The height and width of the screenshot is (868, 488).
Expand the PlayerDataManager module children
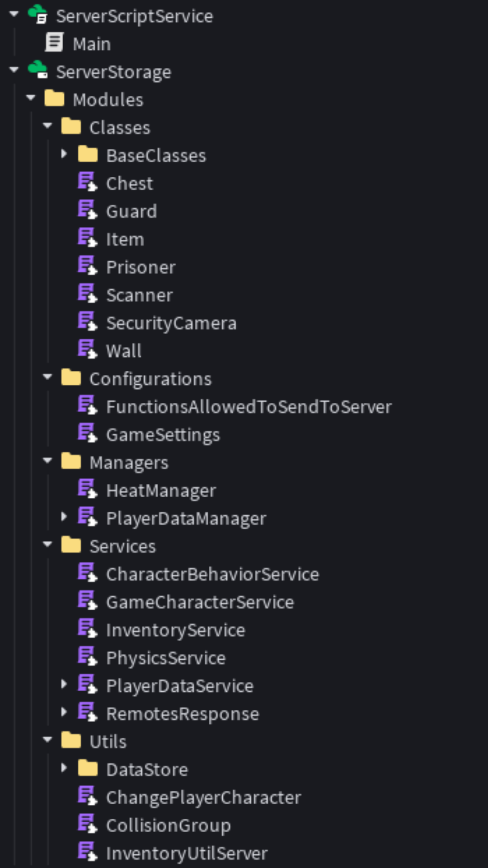click(x=64, y=517)
